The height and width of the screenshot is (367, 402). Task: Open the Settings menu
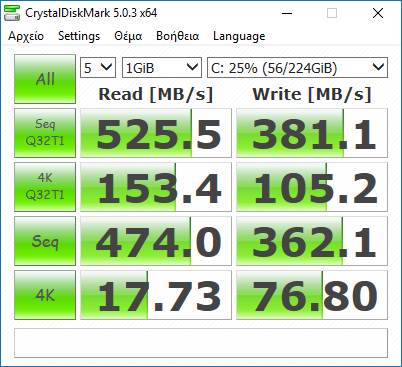[x=79, y=36]
